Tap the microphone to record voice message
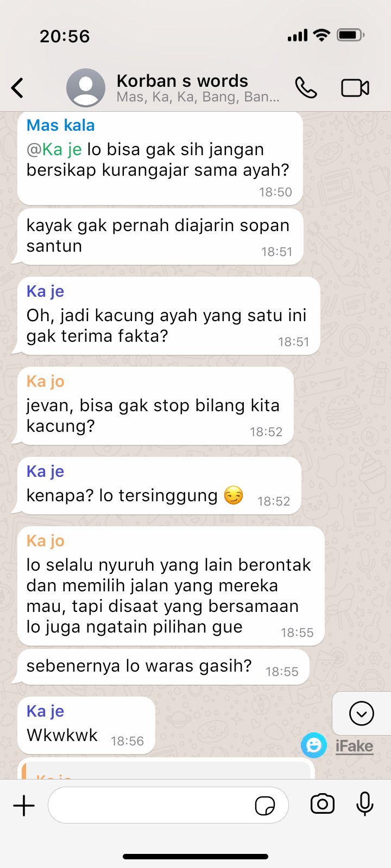391x868 pixels. click(365, 804)
